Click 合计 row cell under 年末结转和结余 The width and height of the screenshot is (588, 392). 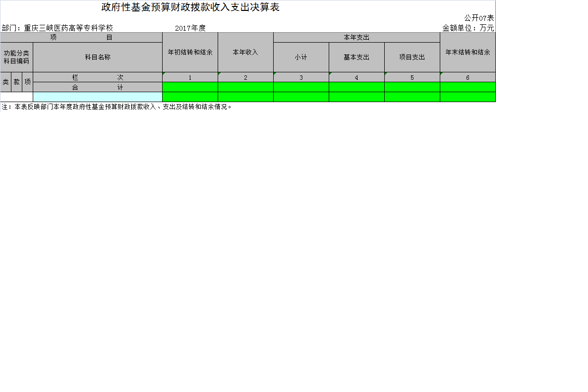coord(468,87)
